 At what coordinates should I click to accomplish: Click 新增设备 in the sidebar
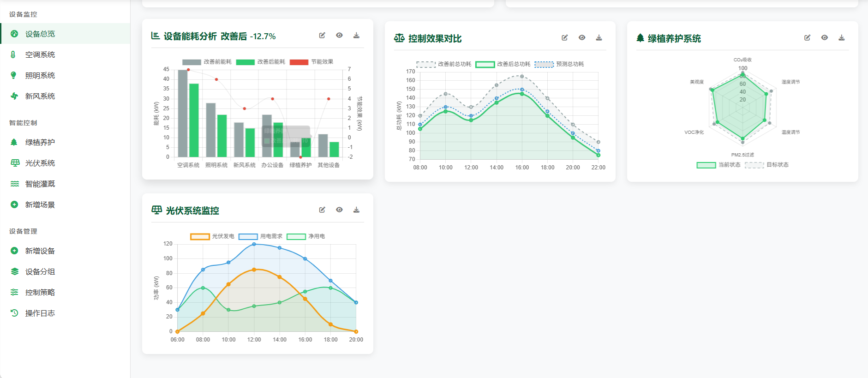(40, 251)
